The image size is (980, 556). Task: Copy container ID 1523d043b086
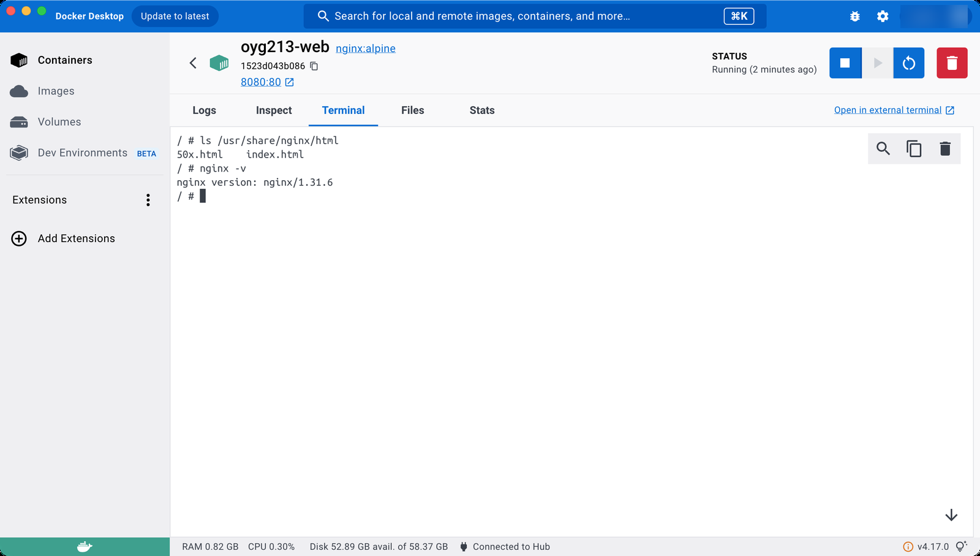click(314, 66)
